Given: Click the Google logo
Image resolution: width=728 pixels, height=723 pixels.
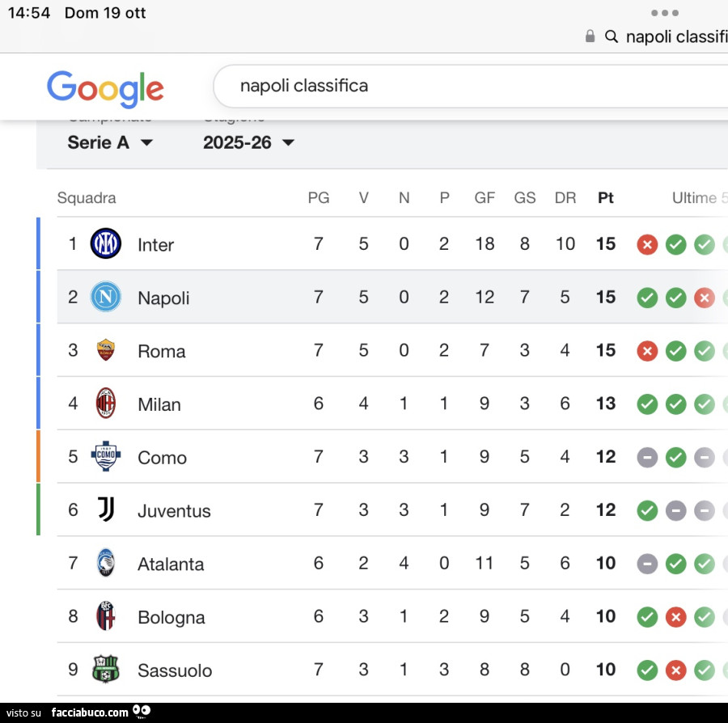Looking at the screenshot, I should tap(105, 87).
